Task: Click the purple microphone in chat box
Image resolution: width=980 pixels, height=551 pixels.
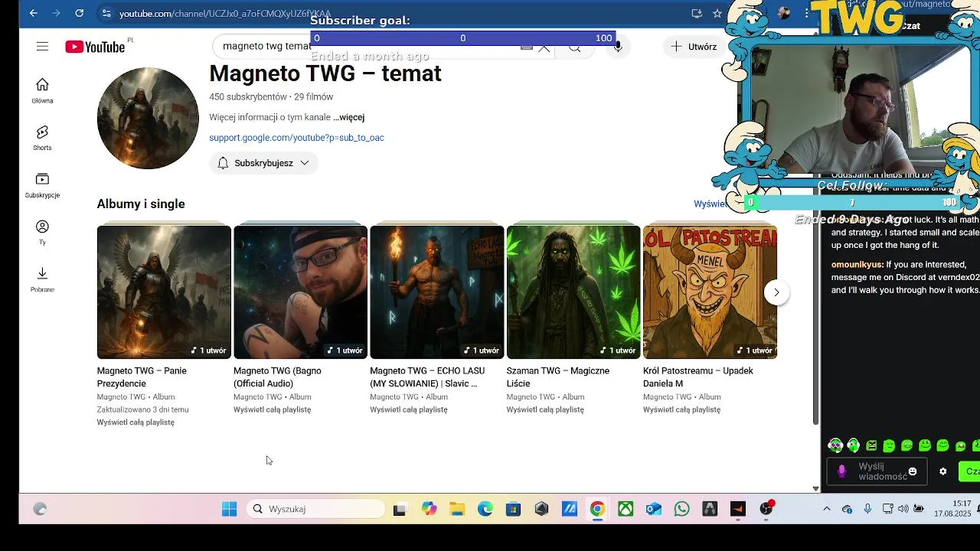Action: [841, 471]
